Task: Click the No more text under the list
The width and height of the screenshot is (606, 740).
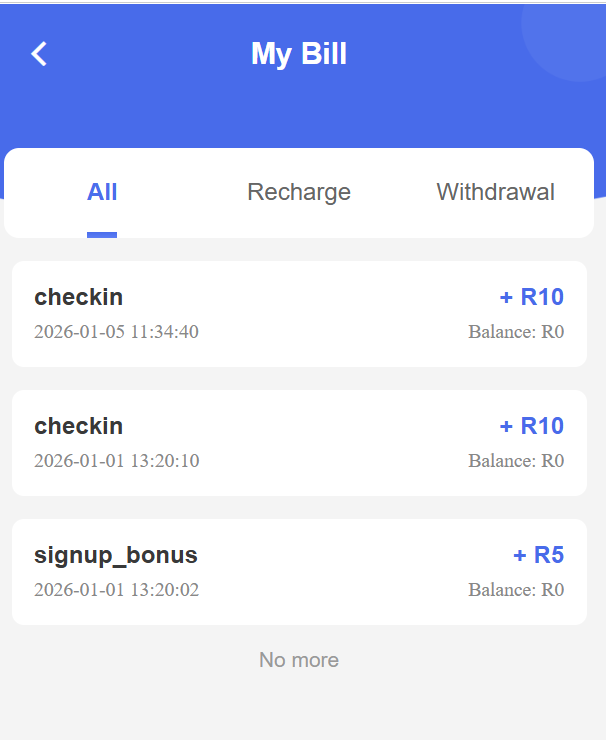Action: (299, 660)
